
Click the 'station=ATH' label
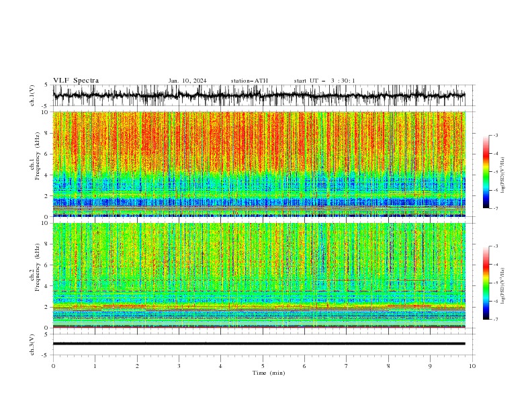click(249, 81)
